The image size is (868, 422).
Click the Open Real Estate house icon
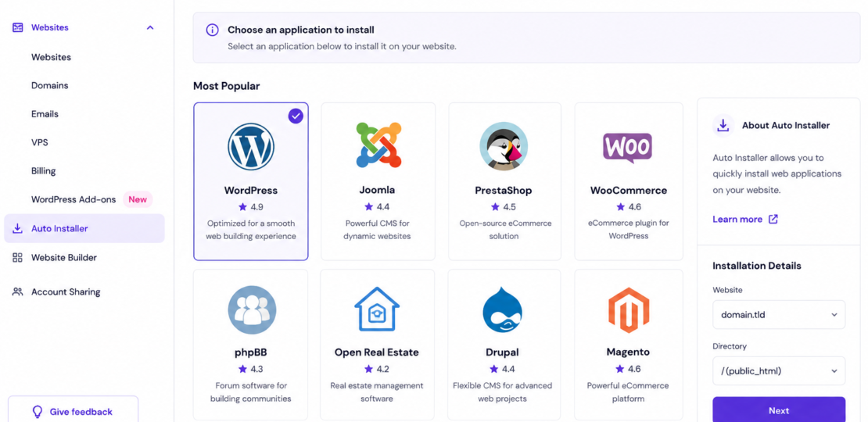(377, 309)
